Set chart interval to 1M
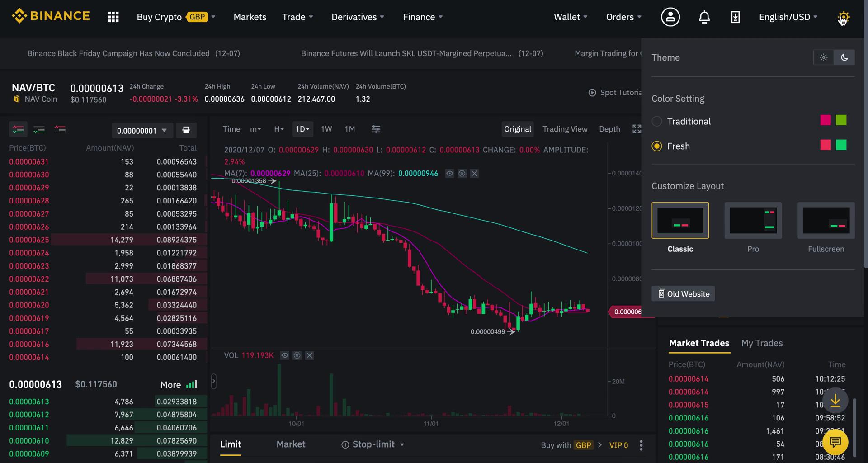The width and height of the screenshot is (868, 463). click(x=350, y=129)
